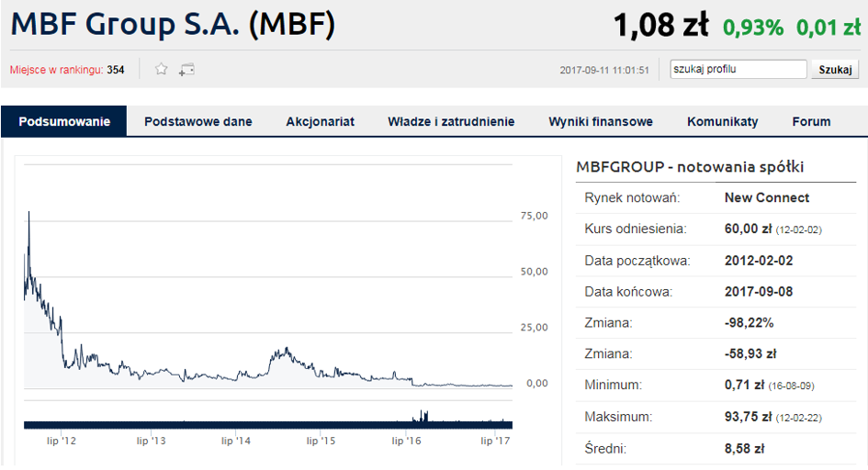Click the lip '14 axis label
The image size is (868, 470).
236,441
